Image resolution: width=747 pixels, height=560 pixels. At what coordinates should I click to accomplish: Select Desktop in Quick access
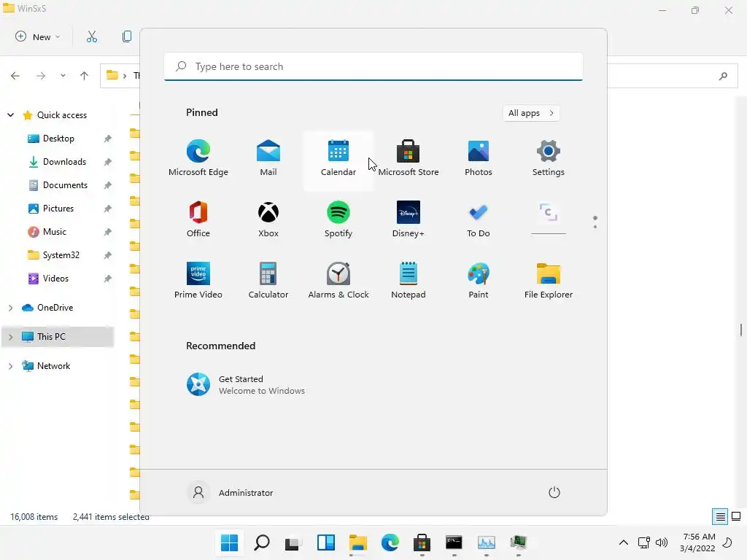58,139
